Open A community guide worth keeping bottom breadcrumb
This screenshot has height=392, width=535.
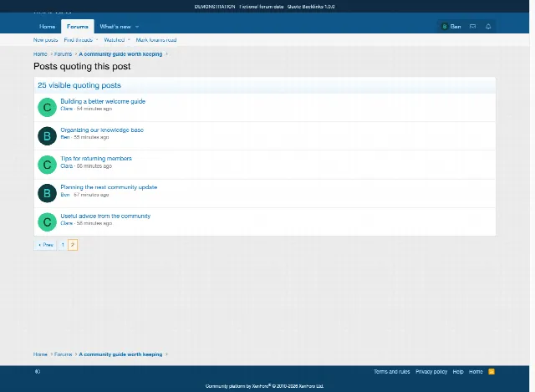pos(120,354)
